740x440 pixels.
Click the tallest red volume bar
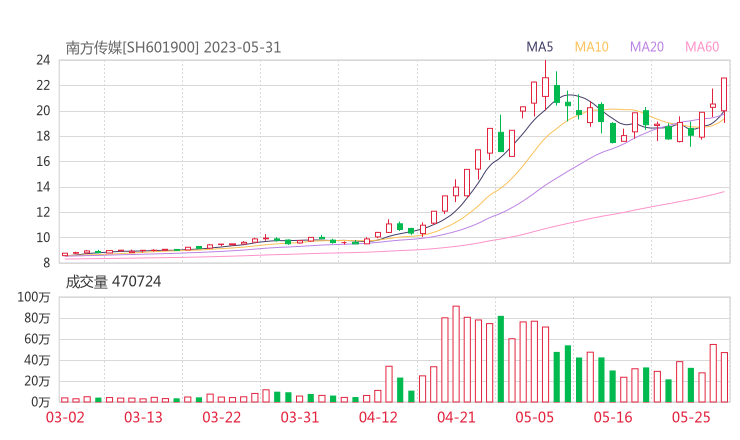[x=456, y=354]
